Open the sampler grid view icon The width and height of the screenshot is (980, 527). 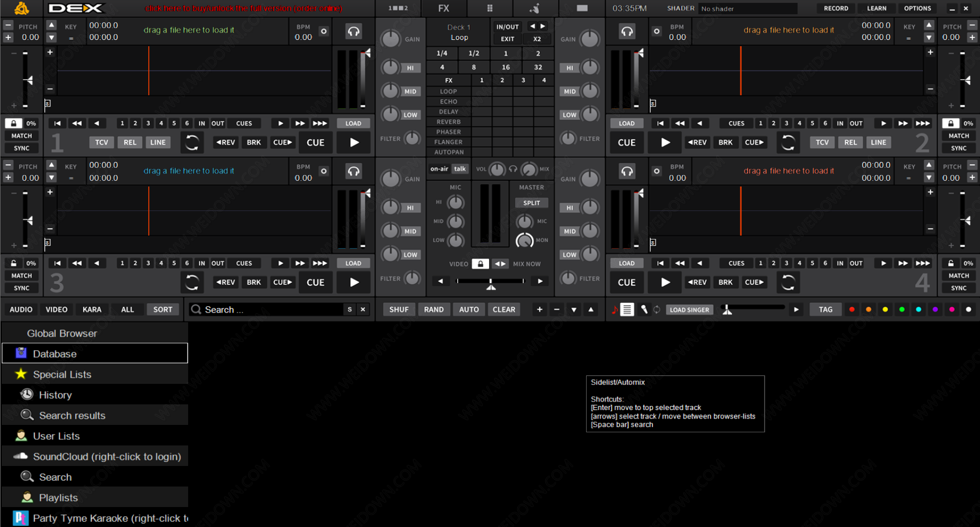(x=489, y=8)
